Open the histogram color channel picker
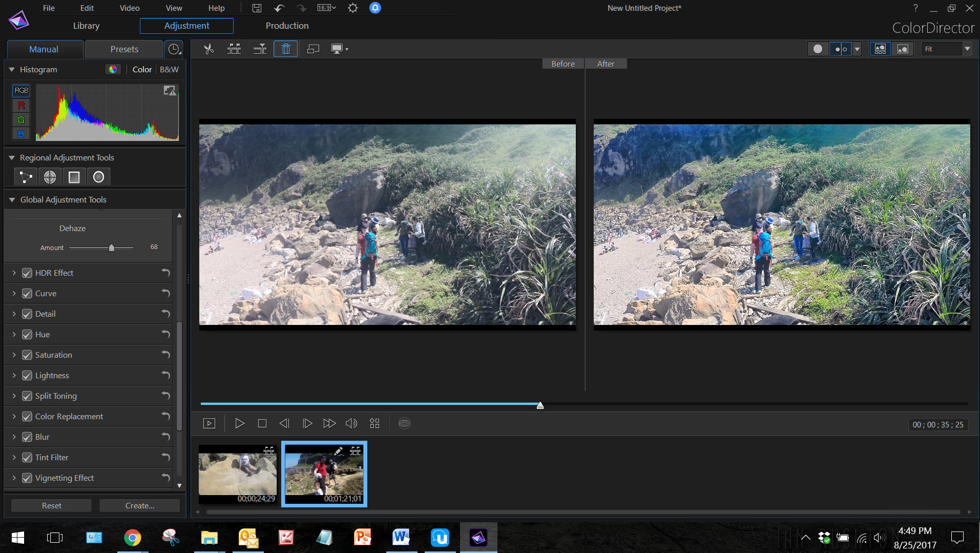 pyautogui.click(x=113, y=69)
